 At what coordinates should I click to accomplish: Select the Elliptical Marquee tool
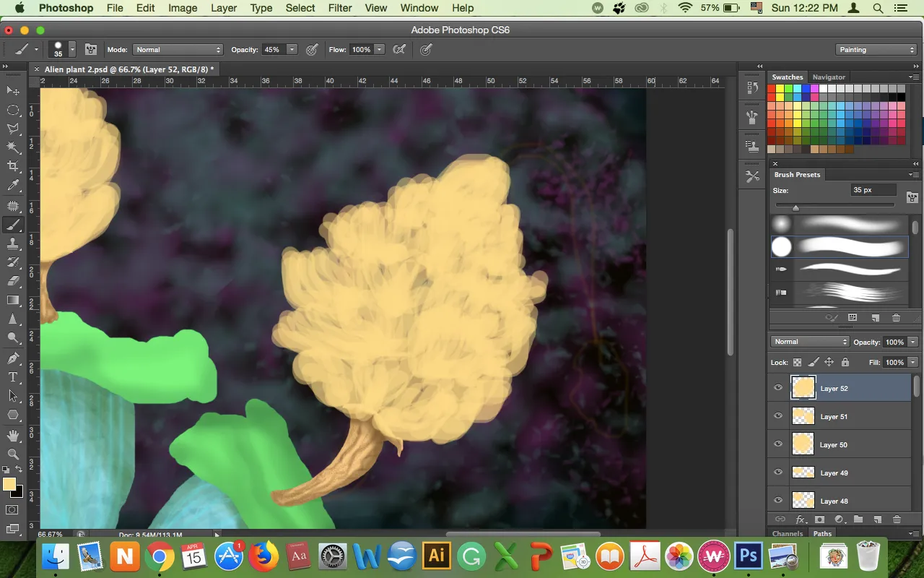[x=13, y=110]
